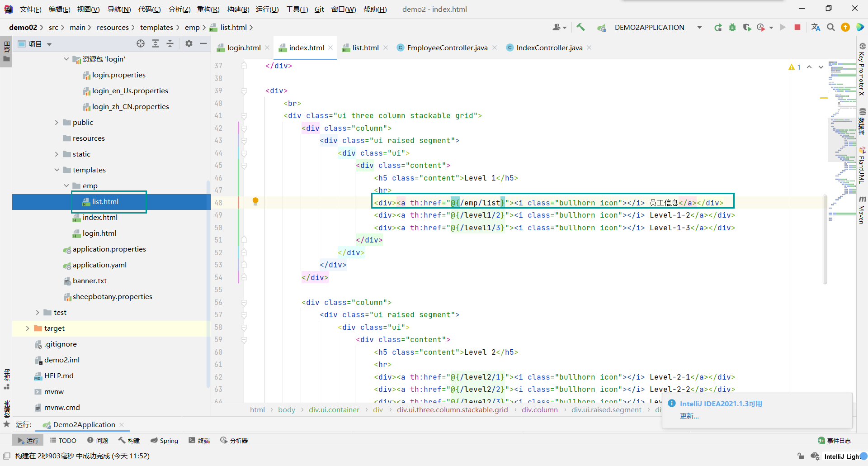
Task: Click the Expand All icon in the Project panel
Action: (x=156, y=43)
